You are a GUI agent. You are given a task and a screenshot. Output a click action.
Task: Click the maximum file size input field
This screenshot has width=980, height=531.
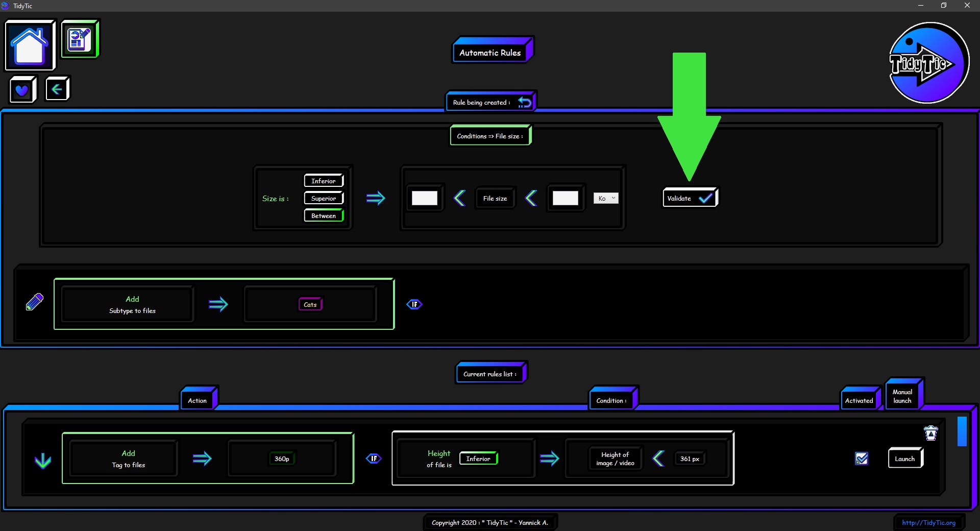566,198
